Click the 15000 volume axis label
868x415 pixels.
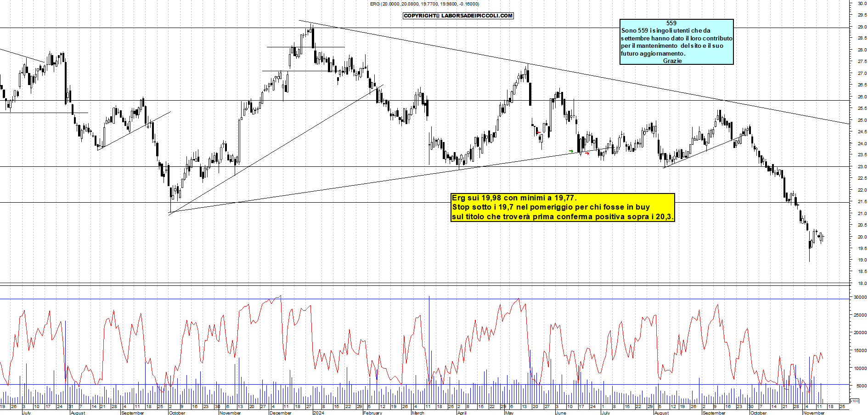click(x=860, y=351)
